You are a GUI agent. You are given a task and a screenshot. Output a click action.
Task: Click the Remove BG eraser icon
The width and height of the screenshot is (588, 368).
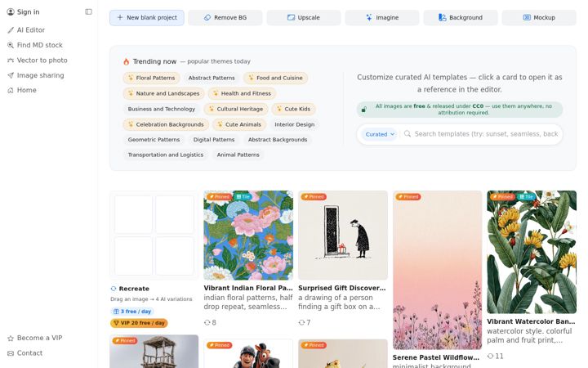coord(207,17)
